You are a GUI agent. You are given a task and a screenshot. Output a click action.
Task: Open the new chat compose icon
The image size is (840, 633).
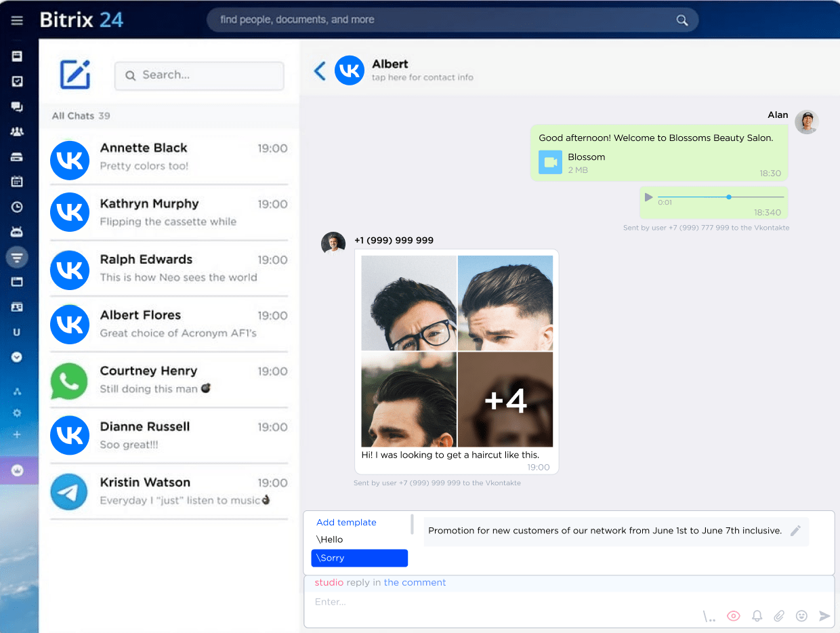[75, 75]
